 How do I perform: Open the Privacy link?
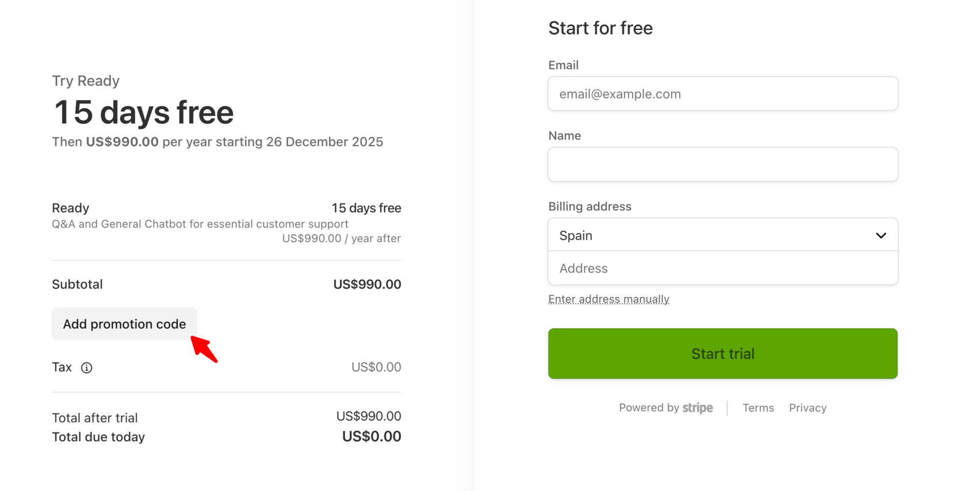coord(807,408)
